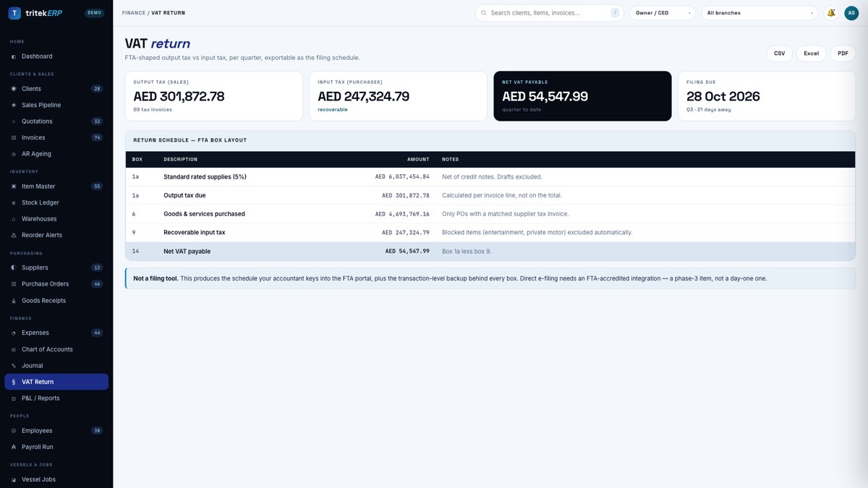The width and height of the screenshot is (868, 488).
Task: Click the P&L / Reports icon
Action: (x=14, y=398)
